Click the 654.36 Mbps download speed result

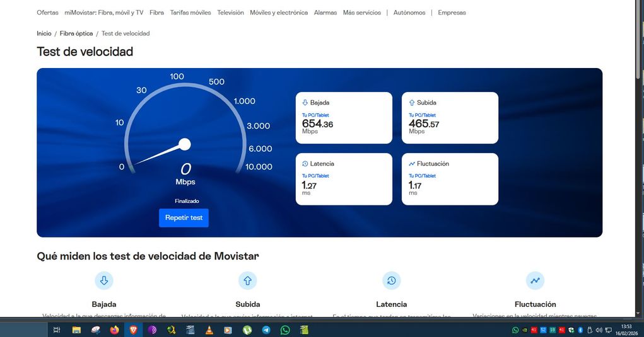317,125
